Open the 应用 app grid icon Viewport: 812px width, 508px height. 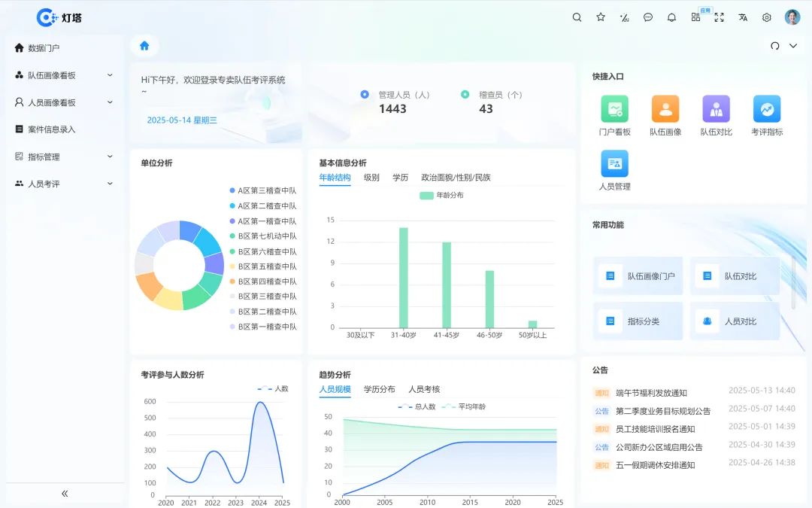click(695, 17)
